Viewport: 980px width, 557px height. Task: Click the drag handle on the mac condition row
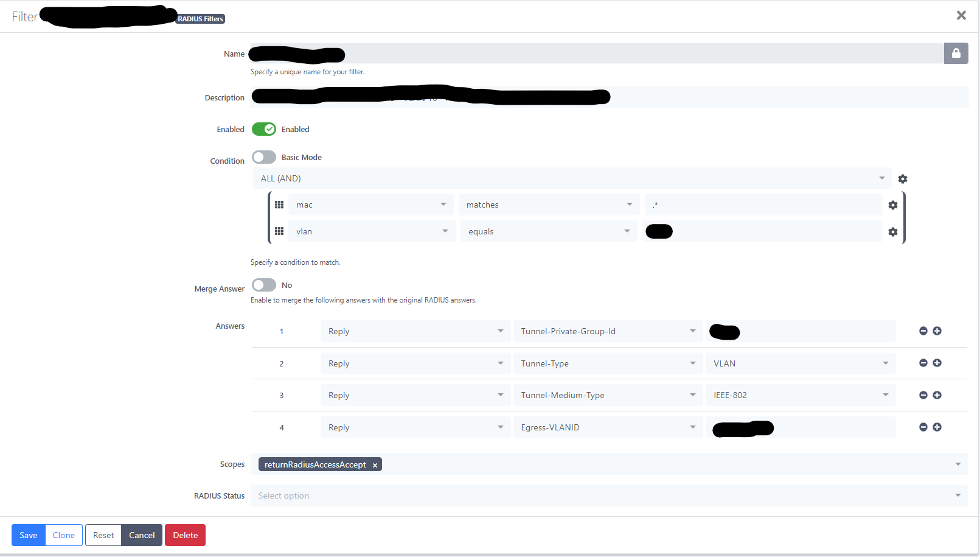tap(279, 205)
